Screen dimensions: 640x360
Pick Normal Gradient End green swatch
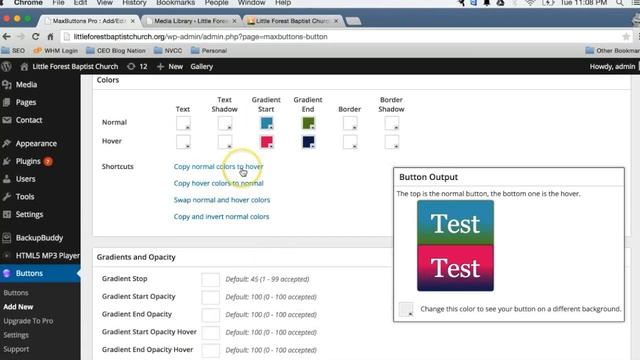tap(308, 123)
